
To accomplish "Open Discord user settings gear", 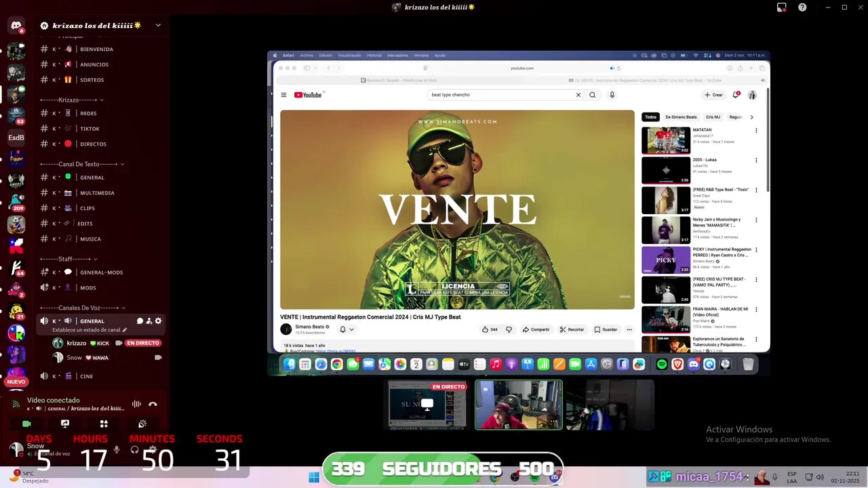I will coord(153,449).
